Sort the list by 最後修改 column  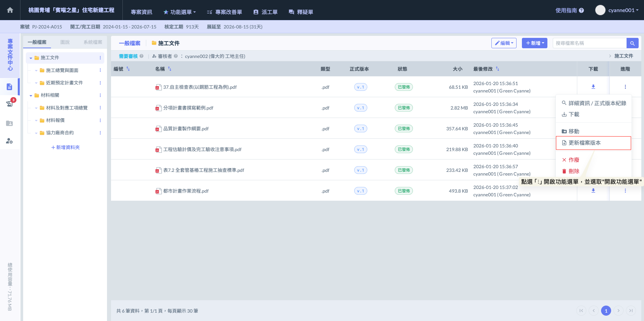point(497,69)
